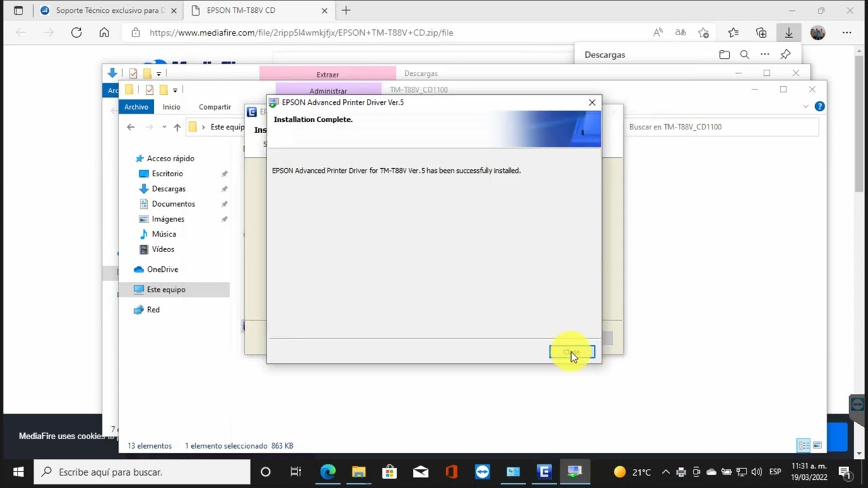
Task: Select OneDrive in the navigation pane
Action: 162,269
